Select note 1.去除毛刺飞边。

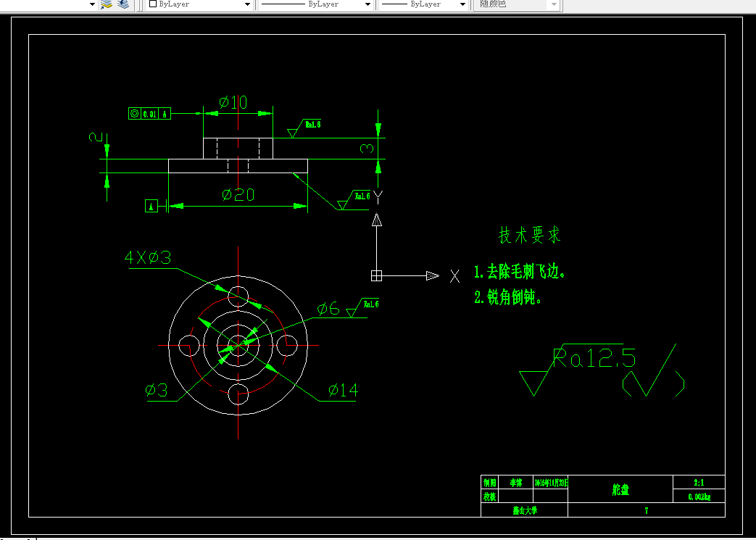[x=519, y=273]
